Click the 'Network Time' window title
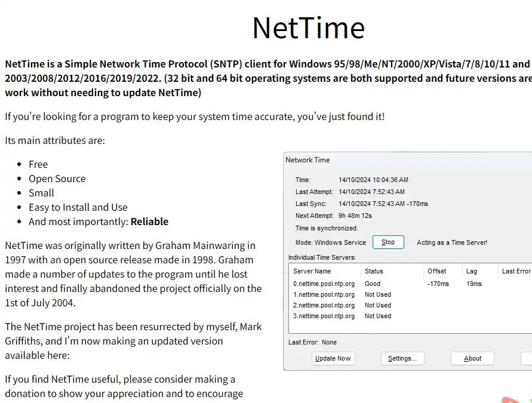 (307, 160)
